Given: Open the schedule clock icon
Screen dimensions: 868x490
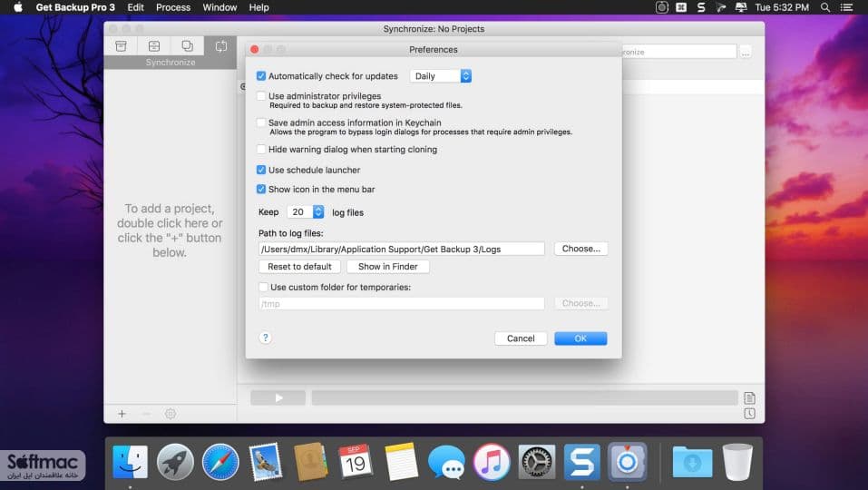Looking at the screenshot, I should click(749, 414).
